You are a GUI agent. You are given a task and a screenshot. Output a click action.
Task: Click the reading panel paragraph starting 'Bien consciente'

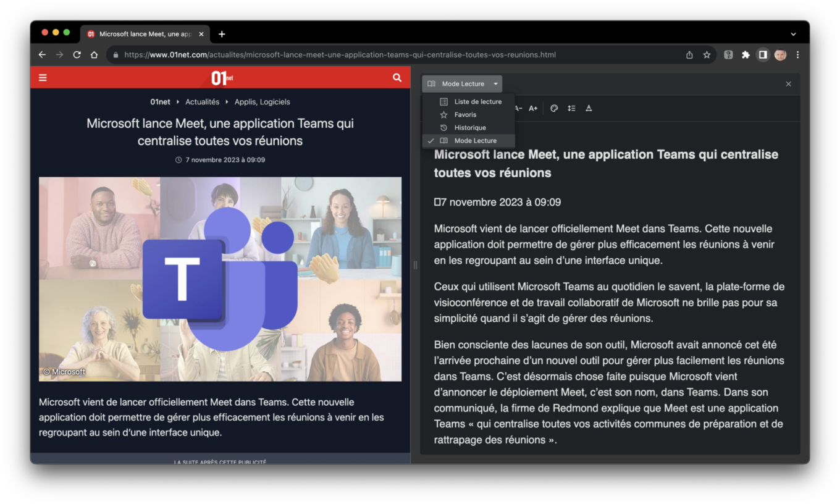pyautogui.click(x=610, y=392)
